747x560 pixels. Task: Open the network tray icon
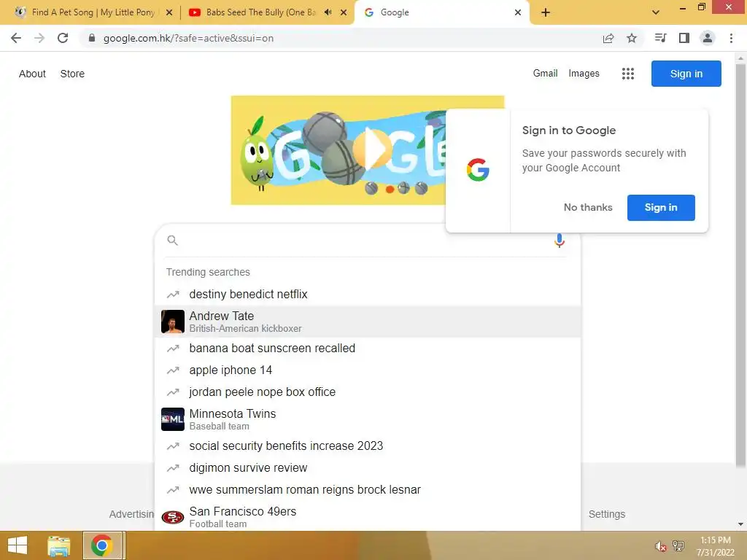tap(678, 545)
